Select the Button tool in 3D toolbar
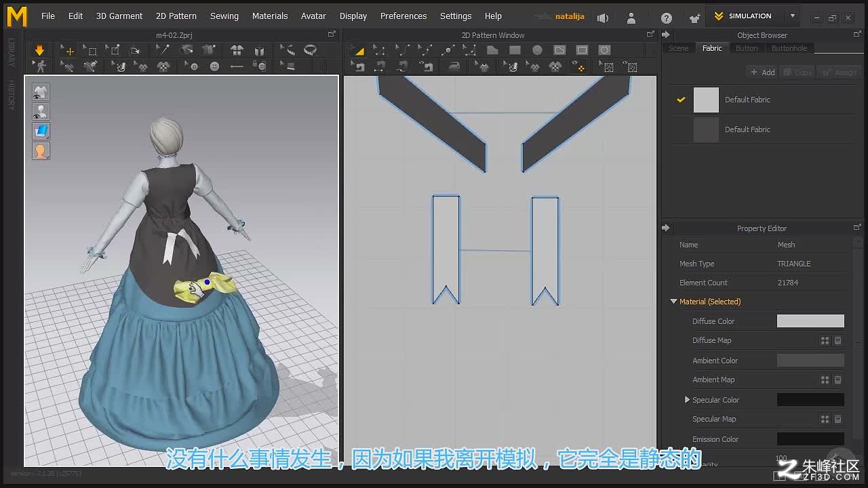This screenshot has height=488, width=868. [x=215, y=66]
